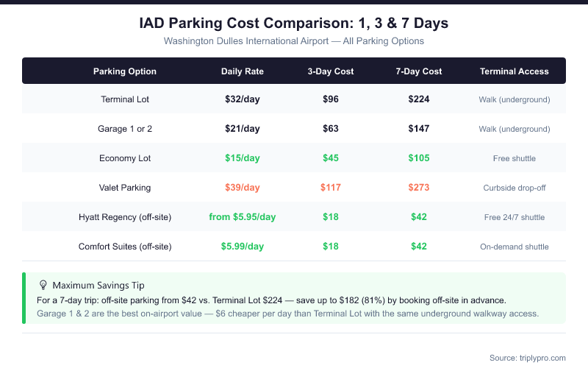Select the Hyatt Regency (off-site) row label
The image size is (588, 368).
point(125,217)
